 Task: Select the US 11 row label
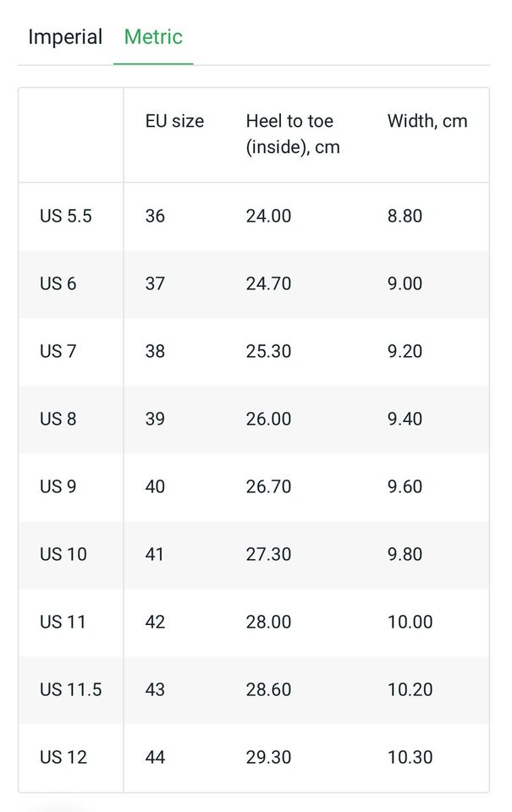[x=63, y=622]
